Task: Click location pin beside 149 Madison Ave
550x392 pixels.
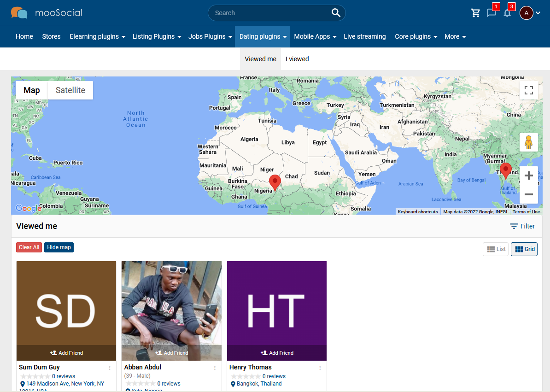Action: [23, 384]
